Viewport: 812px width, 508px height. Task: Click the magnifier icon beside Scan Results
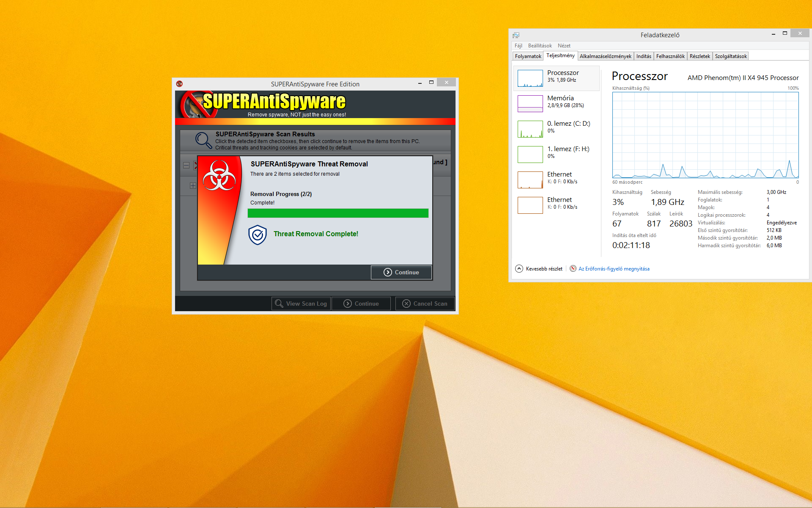203,140
